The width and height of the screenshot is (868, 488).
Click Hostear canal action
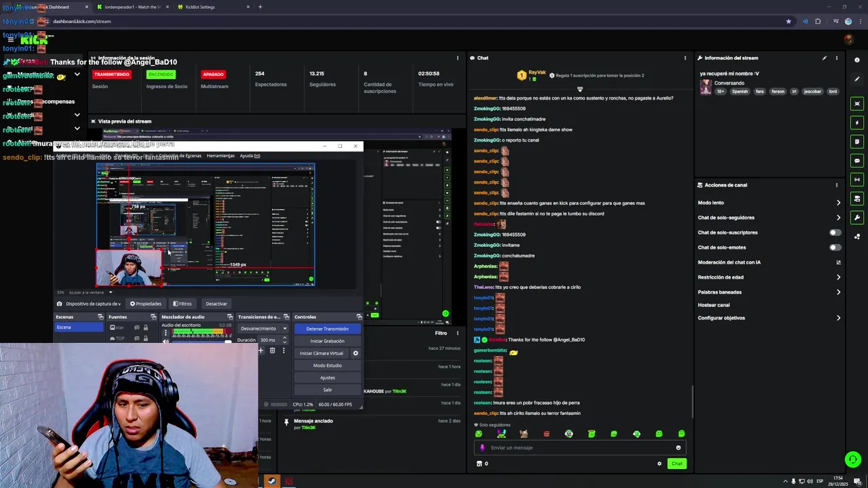713,305
